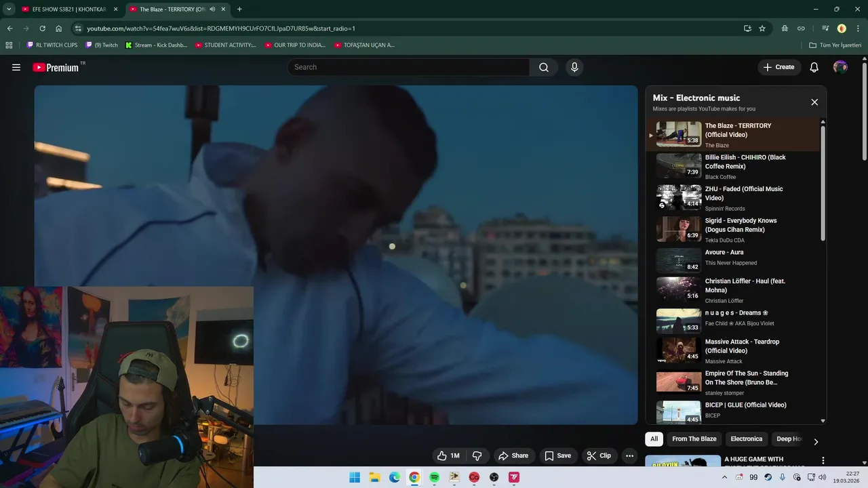
Task: Open Stream - Kick Dashboard bookmark
Action: tap(157, 45)
